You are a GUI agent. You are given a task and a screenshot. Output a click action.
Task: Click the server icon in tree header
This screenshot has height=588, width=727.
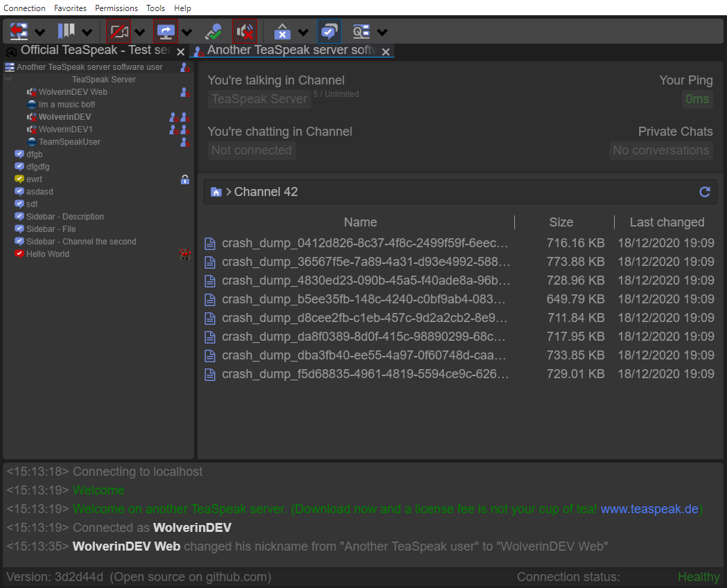point(10,67)
